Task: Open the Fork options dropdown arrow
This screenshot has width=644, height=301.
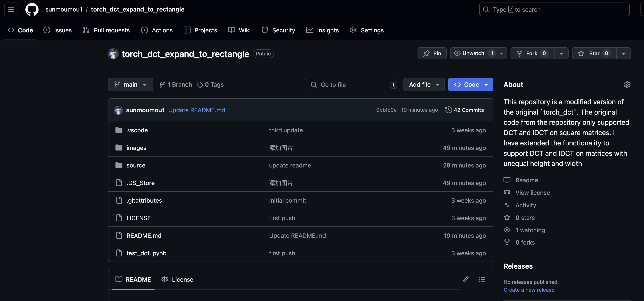Action: pos(561,53)
